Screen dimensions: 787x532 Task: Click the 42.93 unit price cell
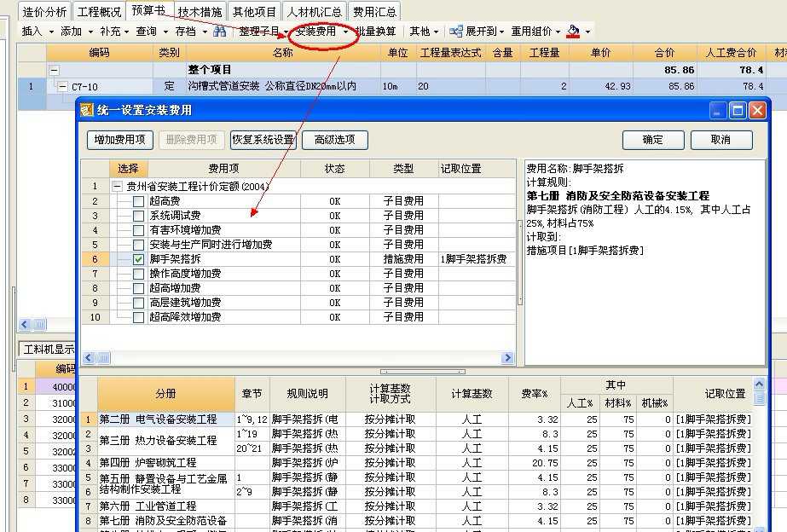[x=600, y=86]
